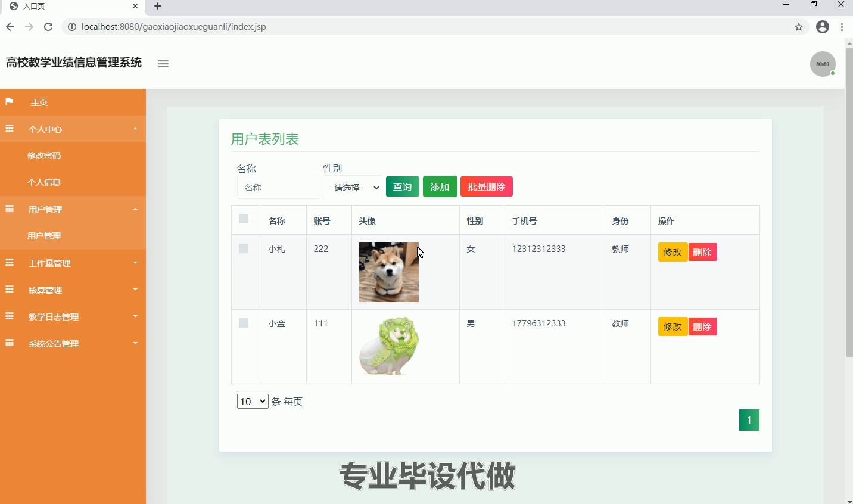Click phone number 12312312333
The image size is (853, 504).
pos(539,249)
